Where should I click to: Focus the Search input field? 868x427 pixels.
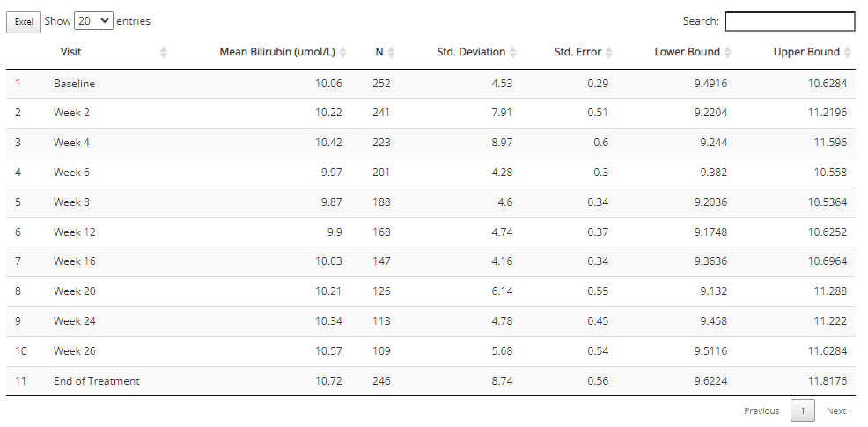pos(790,22)
